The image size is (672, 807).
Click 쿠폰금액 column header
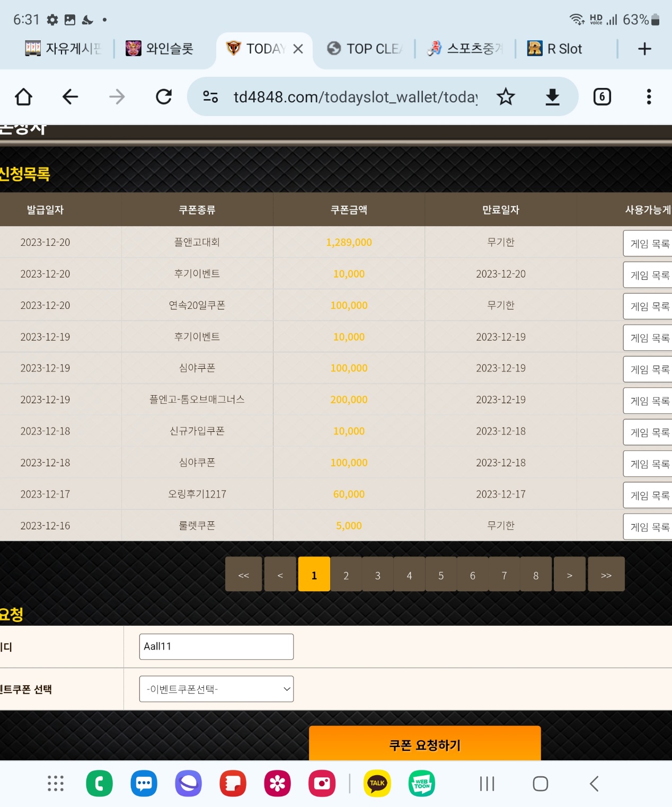click(349, 210)
